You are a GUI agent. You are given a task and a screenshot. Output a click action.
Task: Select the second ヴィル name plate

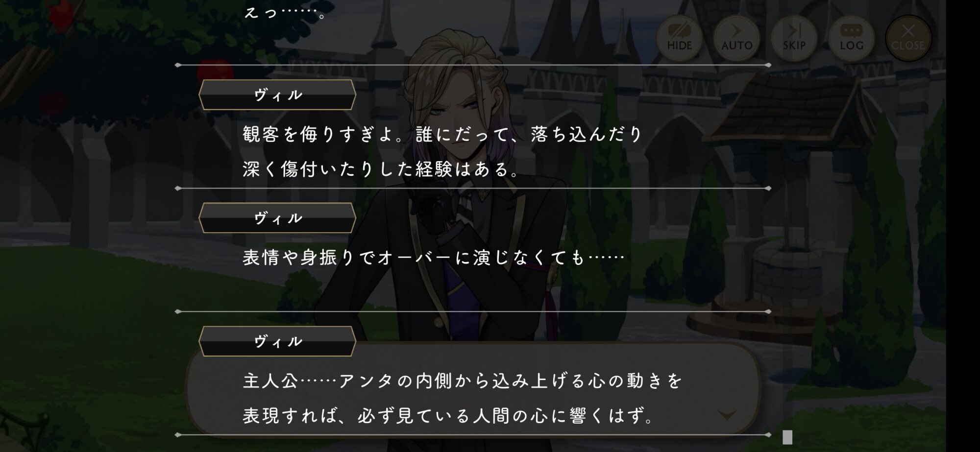tap(277, 218)
